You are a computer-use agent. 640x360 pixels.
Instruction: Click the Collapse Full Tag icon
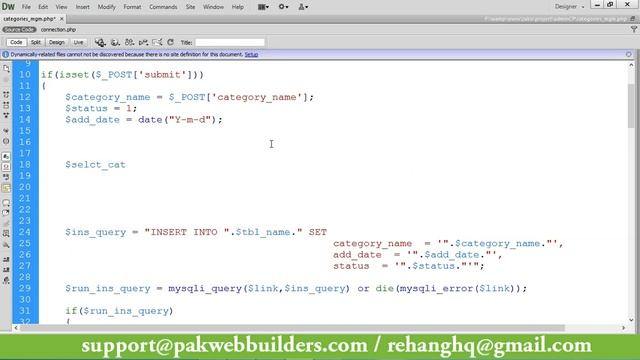point(6,95)
